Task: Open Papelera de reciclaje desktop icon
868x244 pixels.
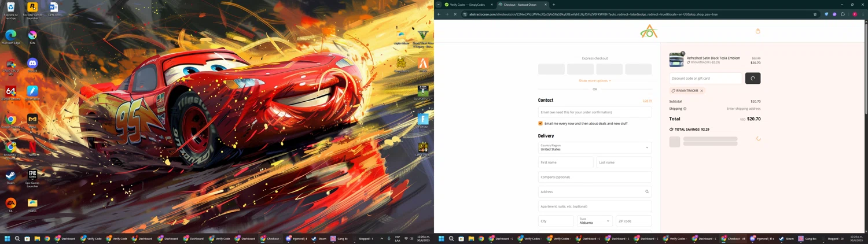Action: 10,10
